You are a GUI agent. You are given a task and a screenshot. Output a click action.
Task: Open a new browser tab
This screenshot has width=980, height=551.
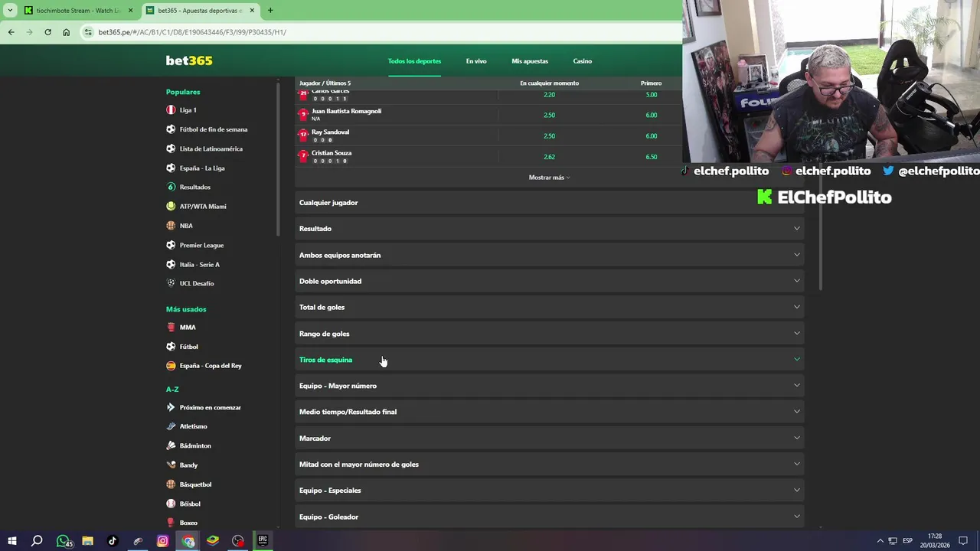point(269,11)
